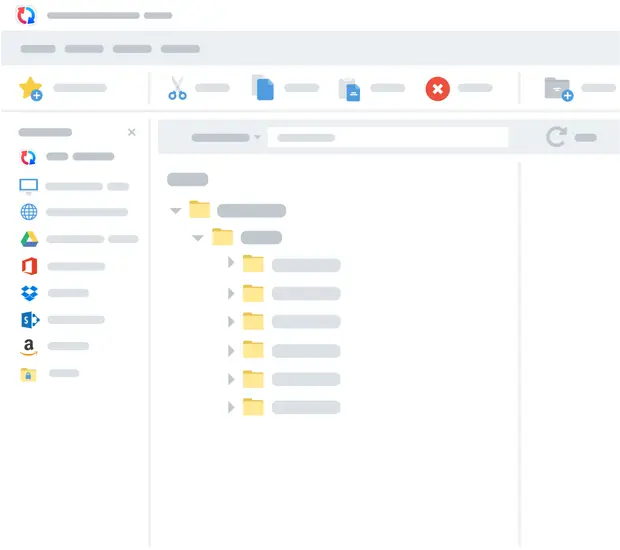Click the path input field

tap(387, 137)
